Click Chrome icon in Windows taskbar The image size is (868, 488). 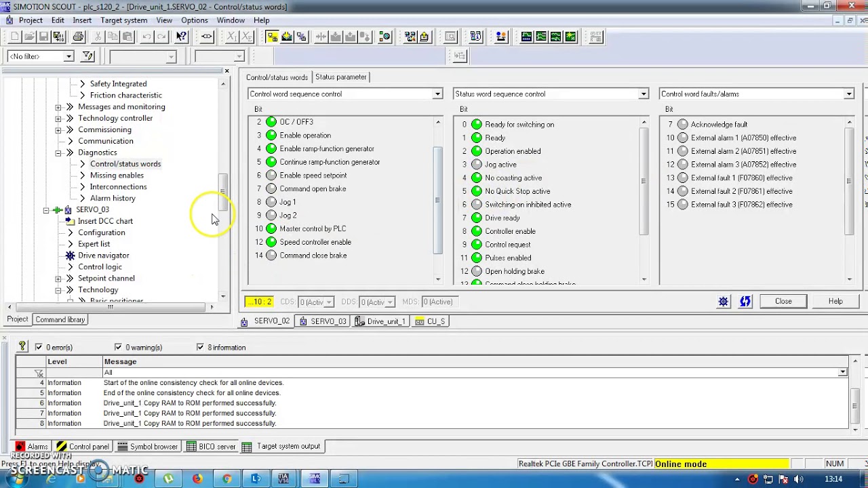(x=226, y=479)
